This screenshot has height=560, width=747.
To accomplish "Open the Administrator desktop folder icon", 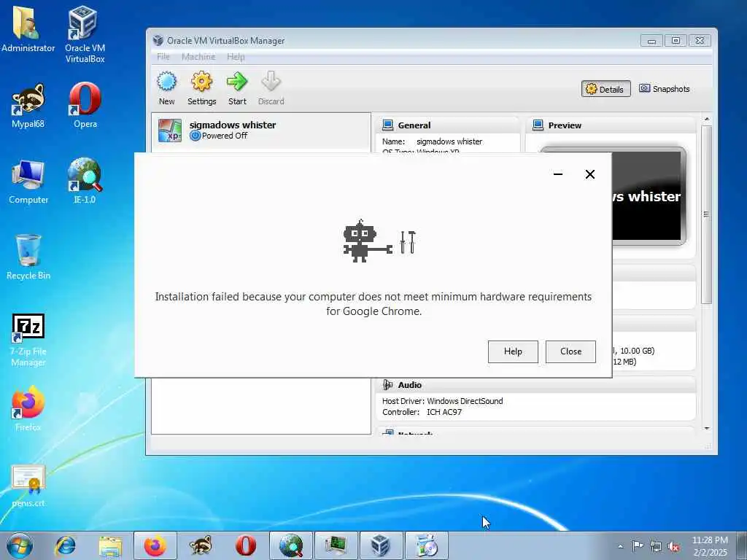I will (x=28, y=29).
